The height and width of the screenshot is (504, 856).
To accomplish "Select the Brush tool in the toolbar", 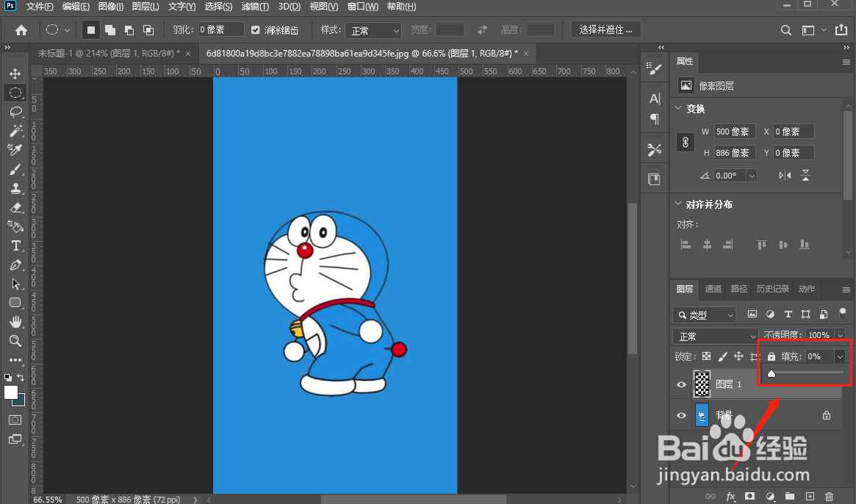I will click(x=16, y=169).
